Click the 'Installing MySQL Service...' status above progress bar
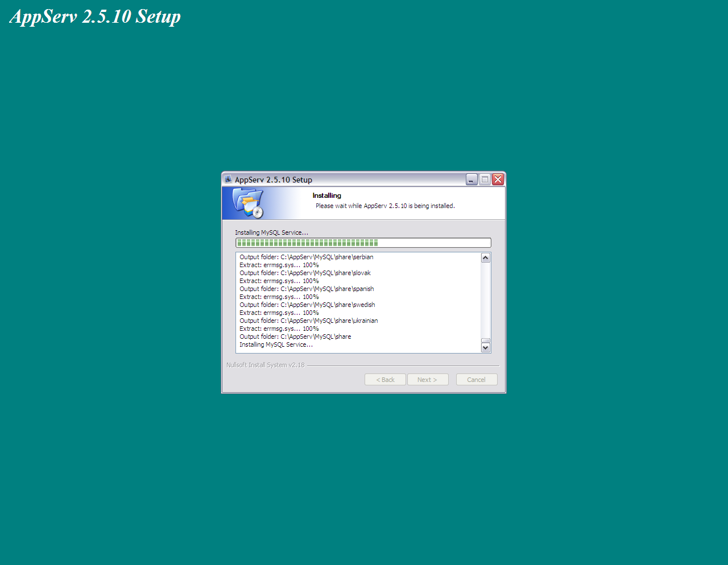Viewport: 728px width, 565px height. click(272, 232)
